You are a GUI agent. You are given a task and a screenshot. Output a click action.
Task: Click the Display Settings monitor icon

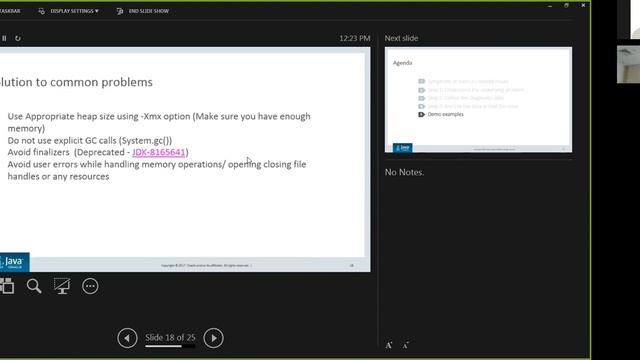point(42,11)
